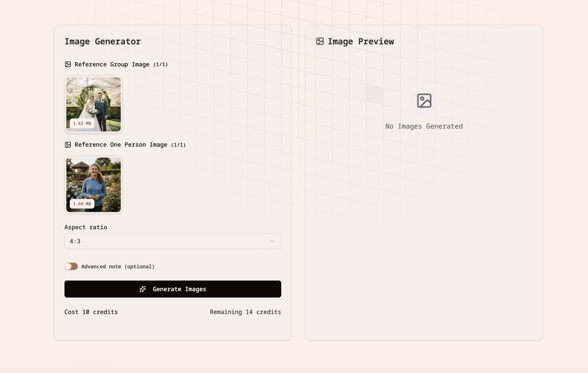
Task: Toggle the Advanced note switch
Action: [71, 266]
